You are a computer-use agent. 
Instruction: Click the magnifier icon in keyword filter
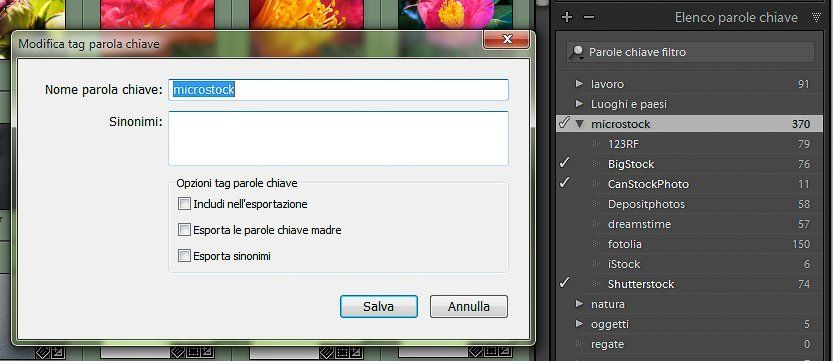pyautogui.click(x=576, y=52)
